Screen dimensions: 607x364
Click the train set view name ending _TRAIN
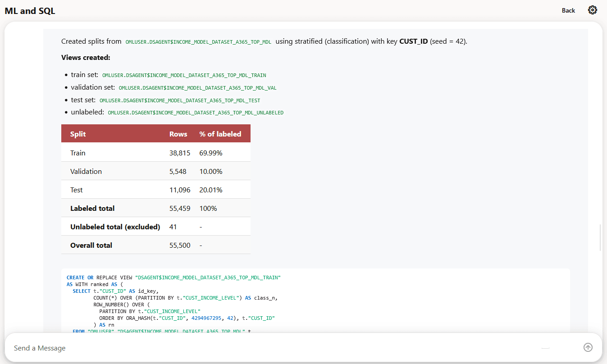[184, 75]
